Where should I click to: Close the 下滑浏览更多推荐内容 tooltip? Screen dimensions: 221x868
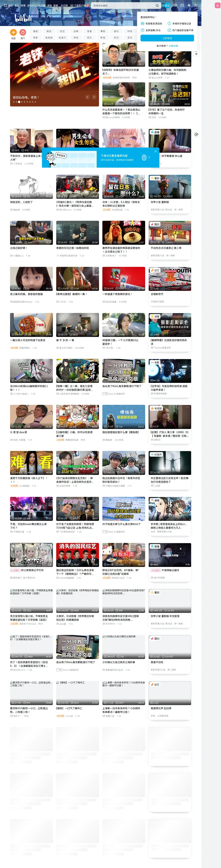[x=155, y=151]
